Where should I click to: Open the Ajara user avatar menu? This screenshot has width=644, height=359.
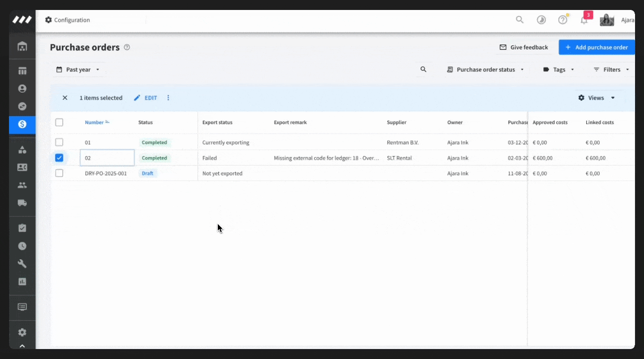[x=607, y=20]
